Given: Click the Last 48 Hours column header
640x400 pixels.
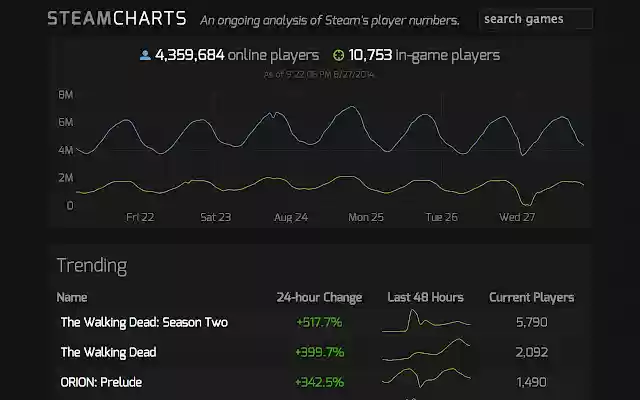Looking at the screenshot, I should point(425,298).
